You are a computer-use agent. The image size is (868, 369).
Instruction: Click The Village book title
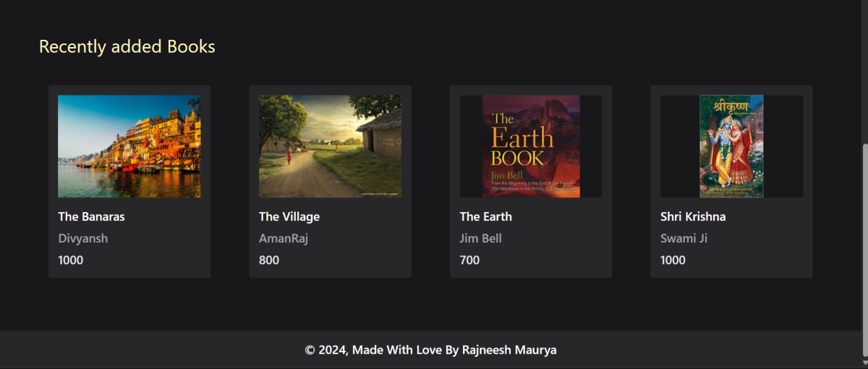click(289, 216)
